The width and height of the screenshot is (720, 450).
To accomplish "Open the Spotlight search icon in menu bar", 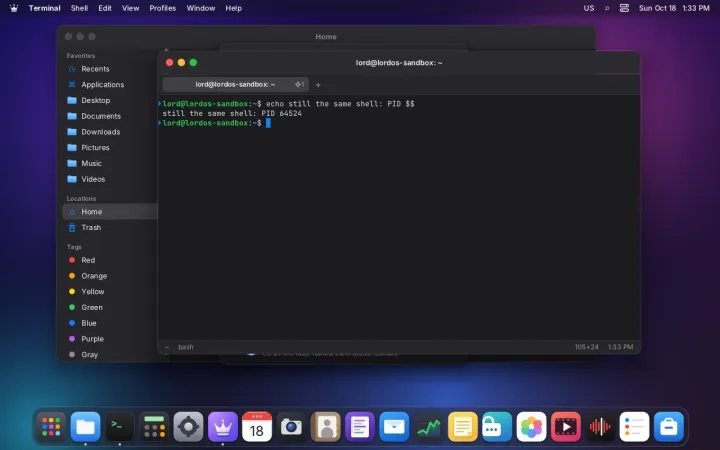I will (607, 8).
